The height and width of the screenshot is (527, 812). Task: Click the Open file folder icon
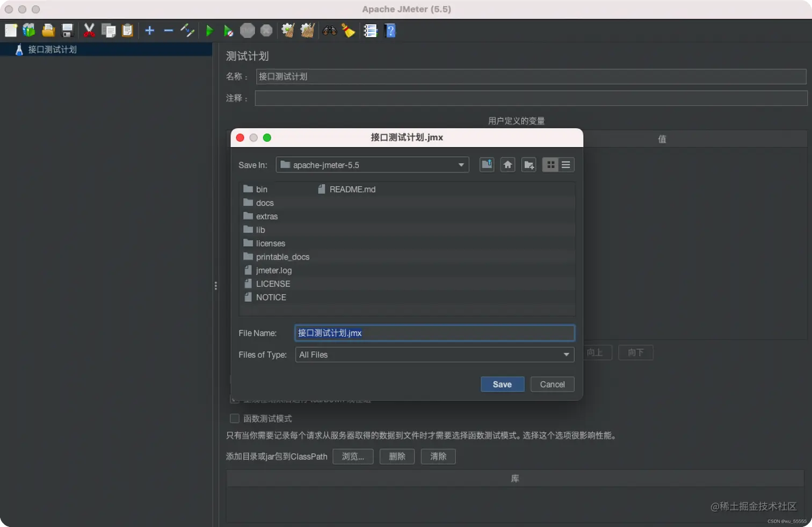coord(48,31)
